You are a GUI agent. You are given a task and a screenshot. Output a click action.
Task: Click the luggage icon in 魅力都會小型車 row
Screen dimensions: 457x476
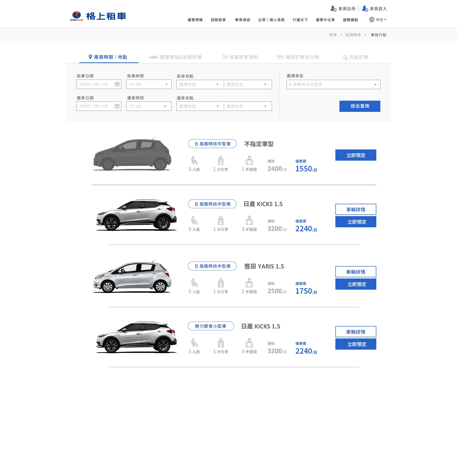221,343
